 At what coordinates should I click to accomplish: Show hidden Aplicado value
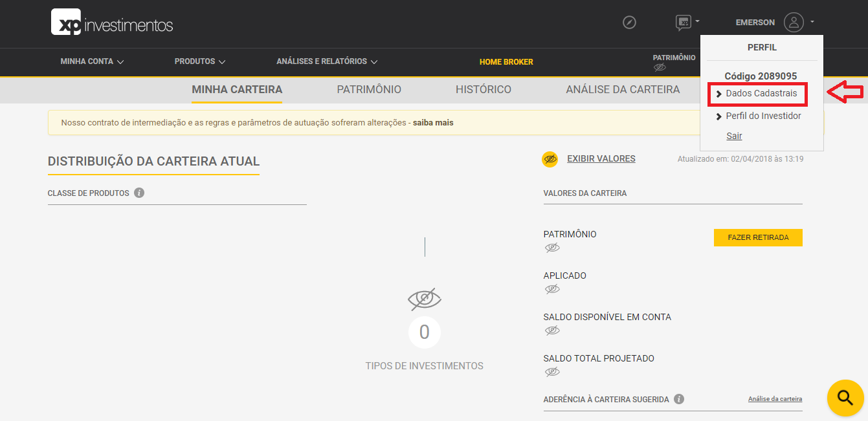coord(552,289)
